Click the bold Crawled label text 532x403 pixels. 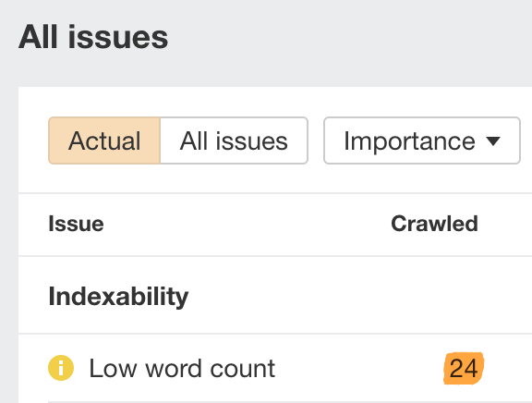coord(434,224)
